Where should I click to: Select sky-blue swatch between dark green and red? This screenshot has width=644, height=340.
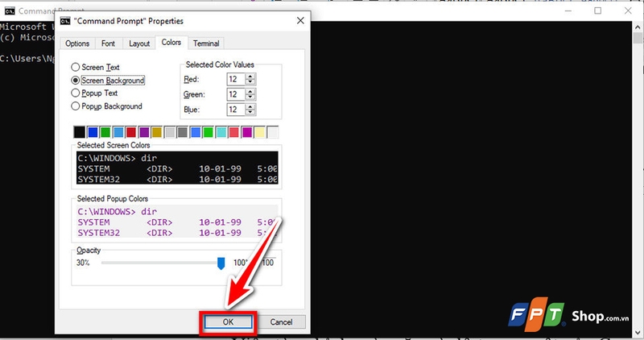click(x=118, y=132)
